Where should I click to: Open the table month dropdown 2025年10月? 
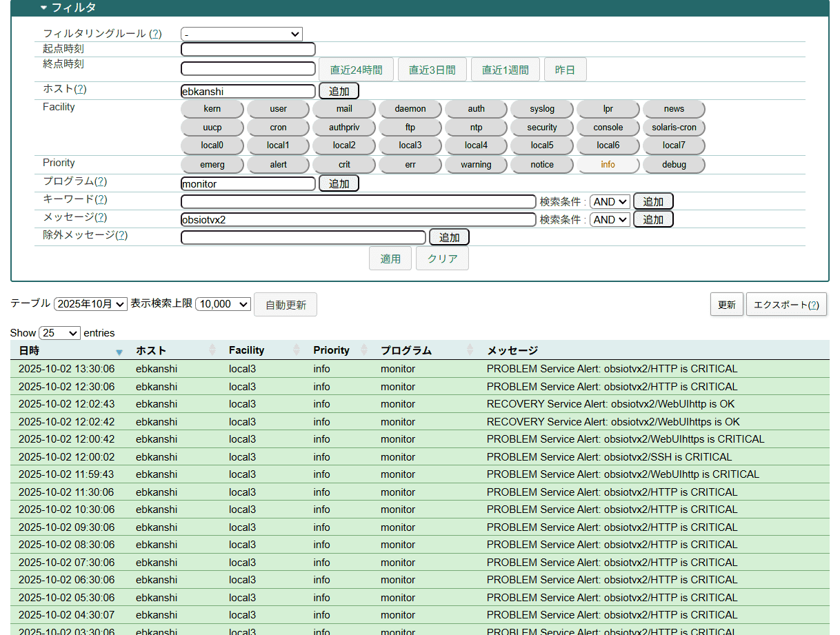91,304
